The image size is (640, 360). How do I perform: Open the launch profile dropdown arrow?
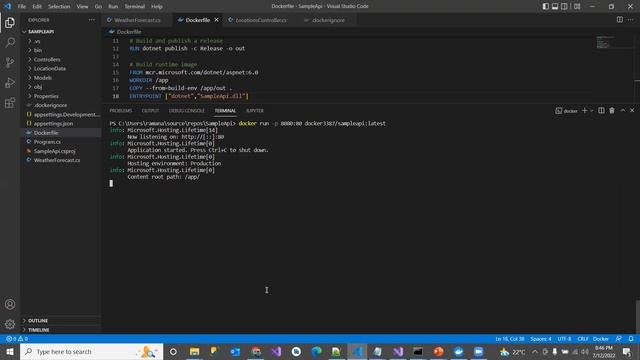(591, 111)
